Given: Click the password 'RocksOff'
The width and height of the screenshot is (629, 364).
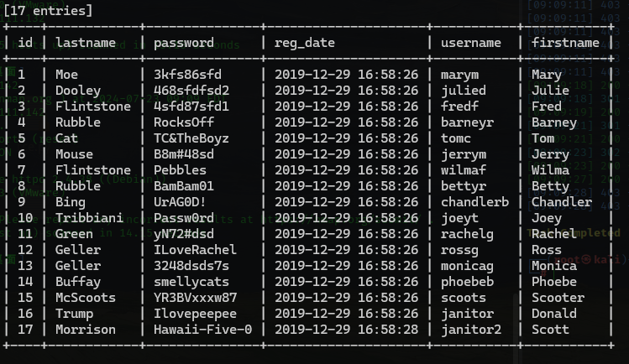Looking at the screenshot, I should point(183,122).
